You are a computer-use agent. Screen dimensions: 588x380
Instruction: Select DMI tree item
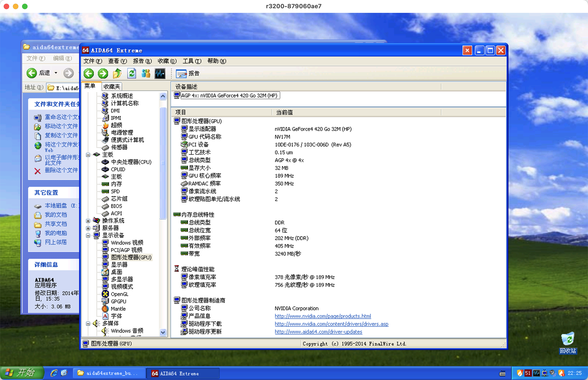click(x=115, y=111)
